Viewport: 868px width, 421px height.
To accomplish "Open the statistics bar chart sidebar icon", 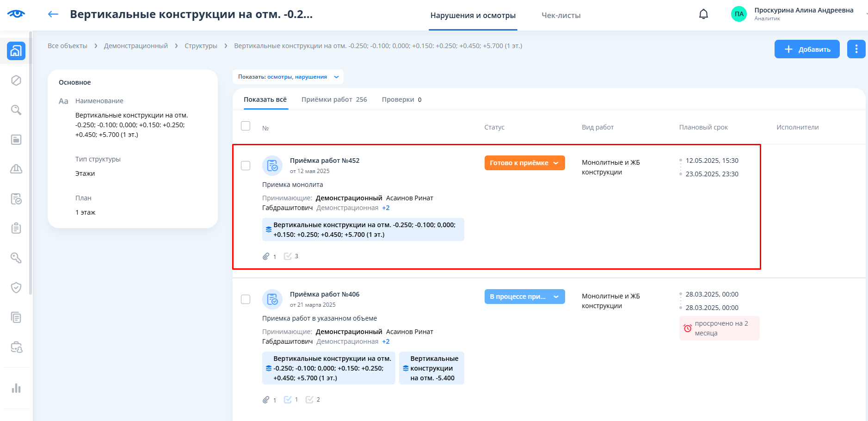I will [16, 388].
